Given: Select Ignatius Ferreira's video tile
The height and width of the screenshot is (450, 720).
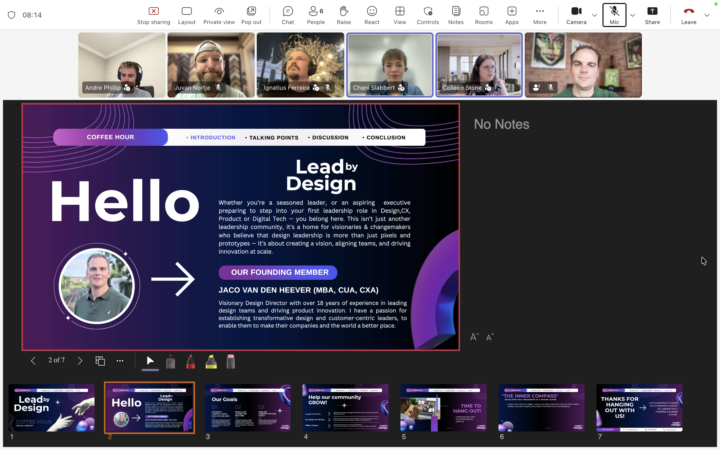Looking at the screenshot, I should 300,65.
